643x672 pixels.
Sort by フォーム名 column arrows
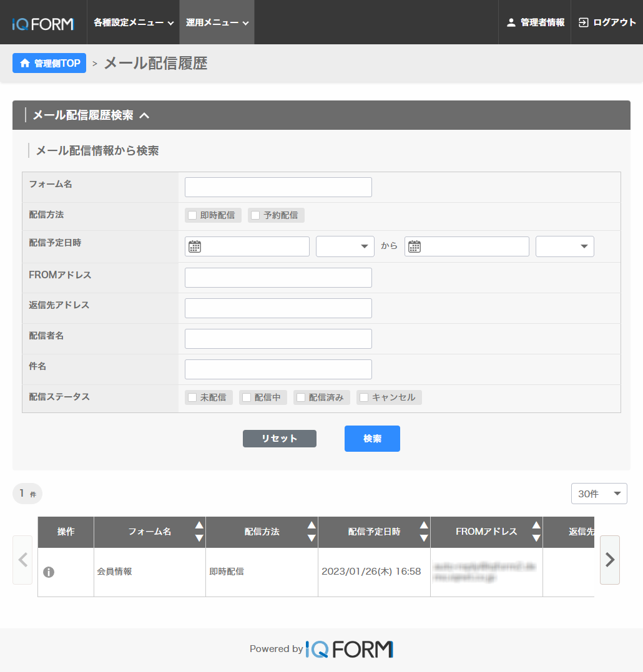coord(199,532)
